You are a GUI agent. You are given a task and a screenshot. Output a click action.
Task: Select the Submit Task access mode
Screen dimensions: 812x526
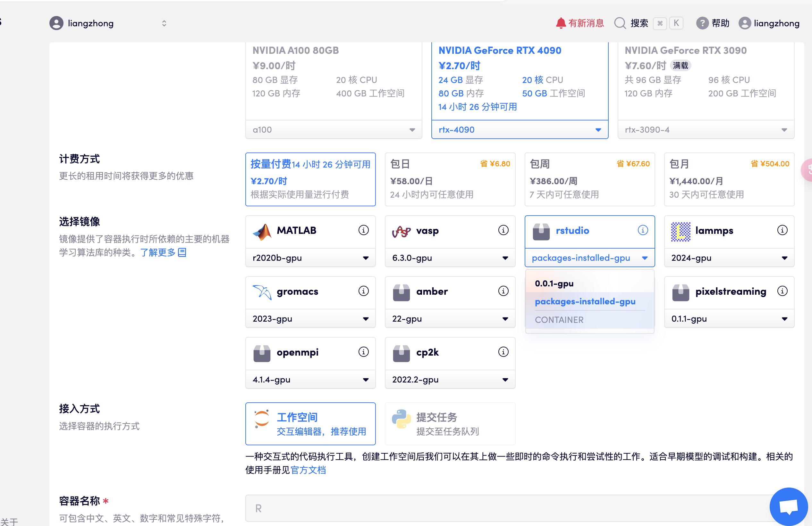tap(450, 424)
